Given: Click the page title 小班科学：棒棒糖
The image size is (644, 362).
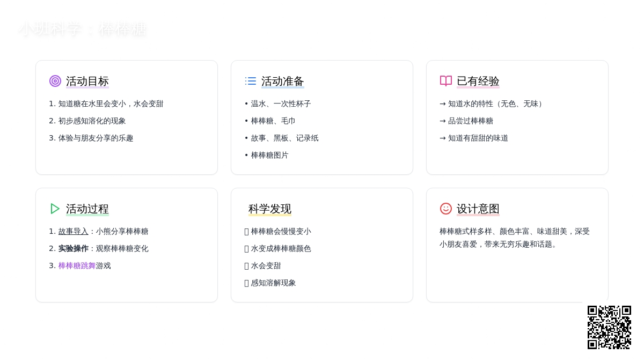Looking at the screenshot, I should point(83,29).
